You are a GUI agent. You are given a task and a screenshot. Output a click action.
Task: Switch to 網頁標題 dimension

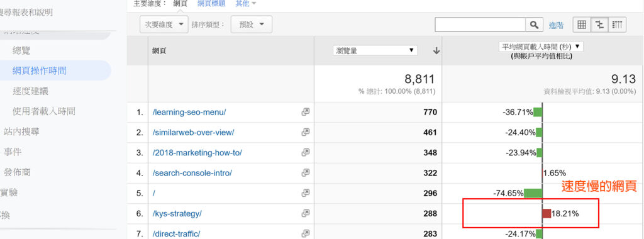click(x=211, y=4)
